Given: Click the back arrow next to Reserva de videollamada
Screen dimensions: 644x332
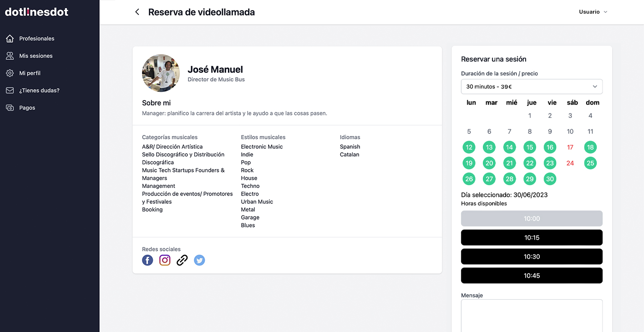Looking at the screenshot, I should tap(137, 12).
